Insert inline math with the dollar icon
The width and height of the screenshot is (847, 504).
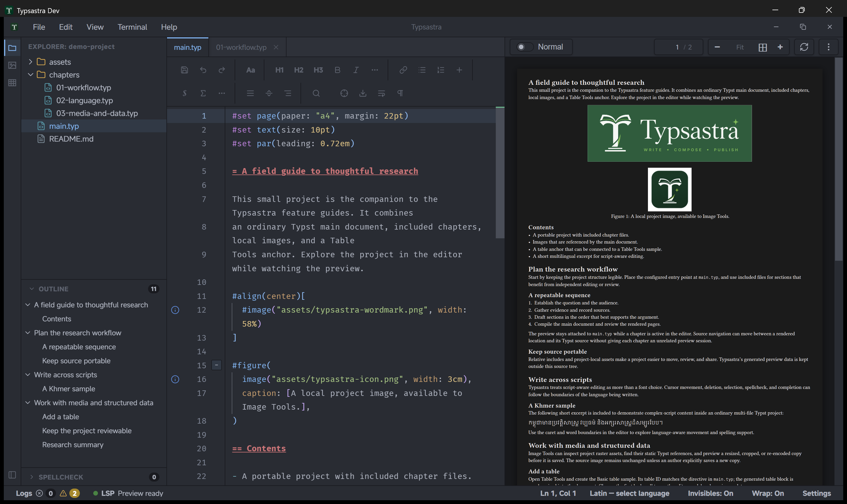(x=184, y=93)
